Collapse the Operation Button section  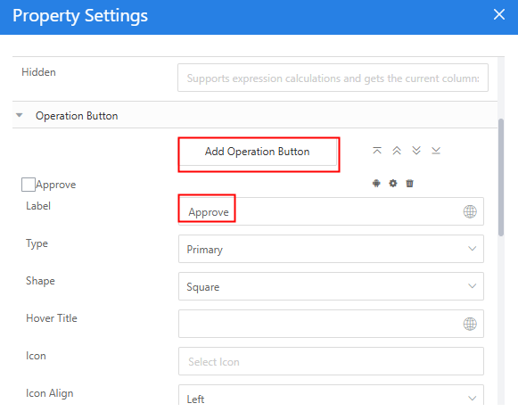coord(20,115)
